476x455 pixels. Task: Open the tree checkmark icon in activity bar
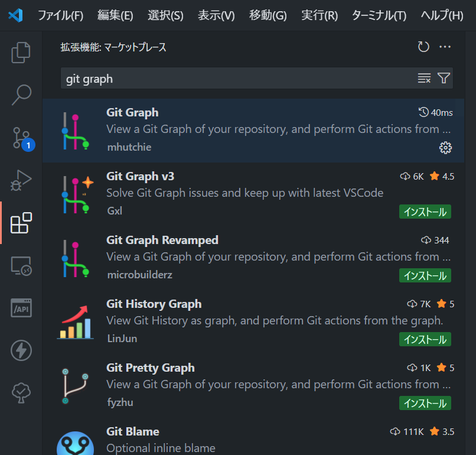[21, 393]
